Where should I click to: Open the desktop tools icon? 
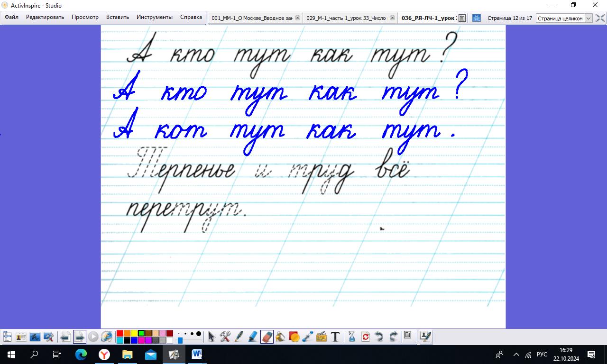tap(49, 337)
